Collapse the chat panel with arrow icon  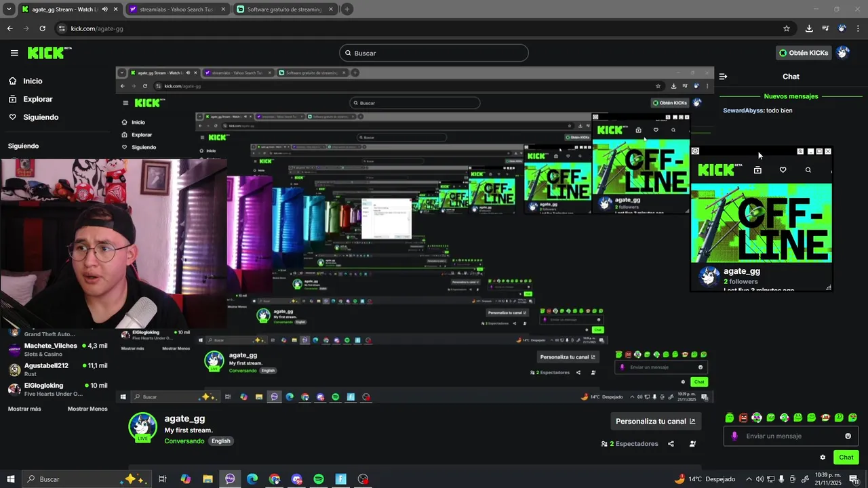723,77
